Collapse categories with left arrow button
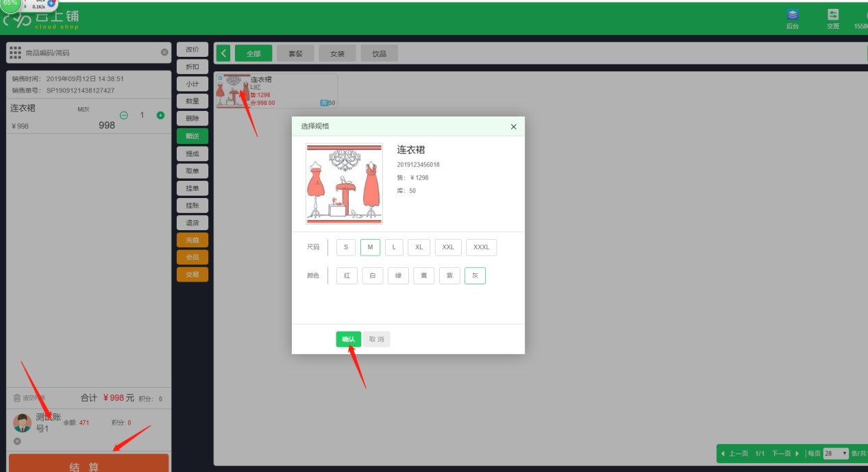 223,53
